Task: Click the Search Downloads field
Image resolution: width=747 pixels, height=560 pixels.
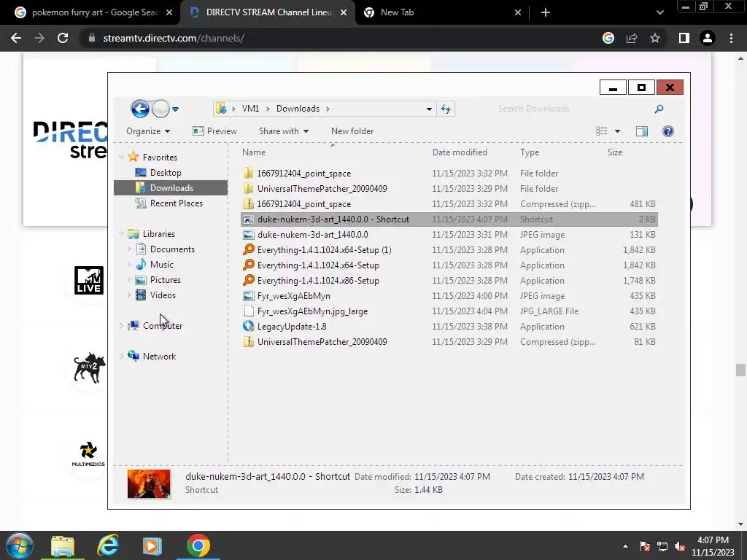Action: [573, 109]
